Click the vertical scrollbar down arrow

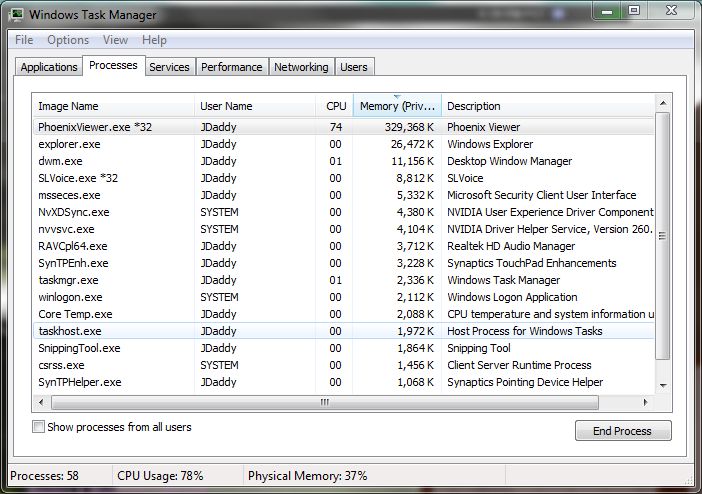[x=663, y=386]
